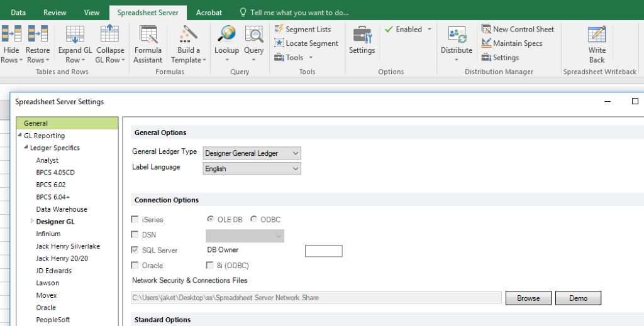This screenshot has width=644, height=326.
Task: Select Data Warehouse in tree
Action: coord(62,209)
